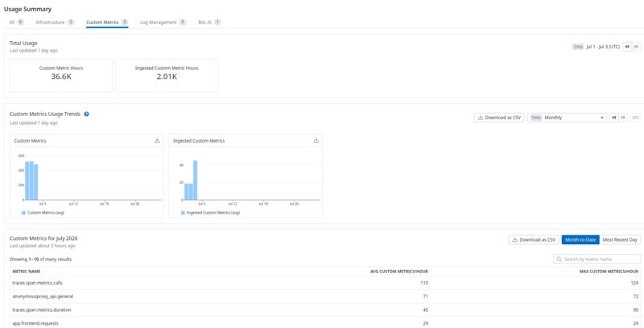The image size is (644, 328).
Task: Click the Jul 1 - Jul 3 date range
Action: click(603, 47)
